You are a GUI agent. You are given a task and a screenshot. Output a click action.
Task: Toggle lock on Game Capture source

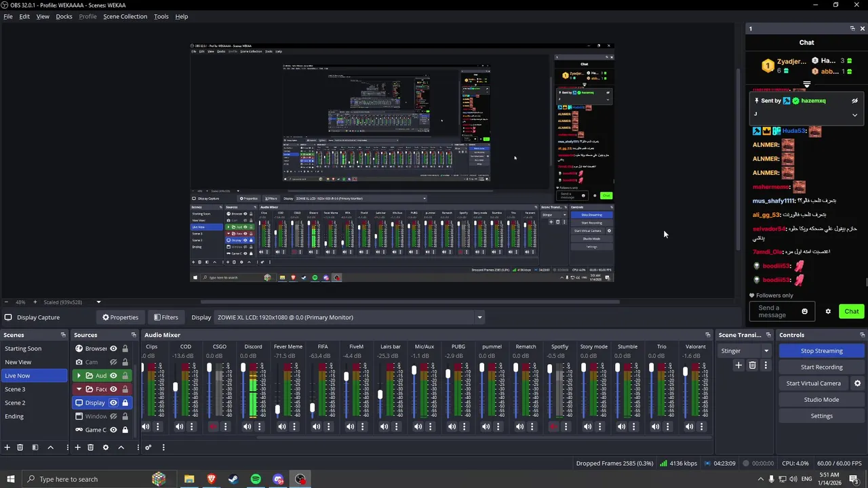(x=125, y=430)
